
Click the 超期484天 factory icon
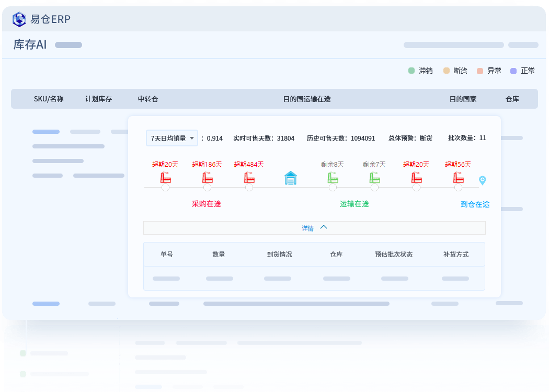[249, 178]
